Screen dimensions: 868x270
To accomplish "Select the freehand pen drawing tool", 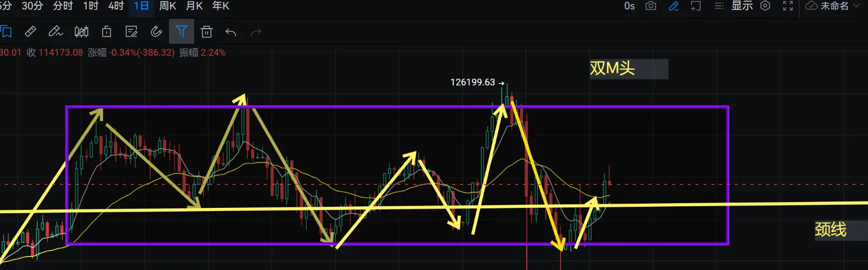I will click(55, 32).
